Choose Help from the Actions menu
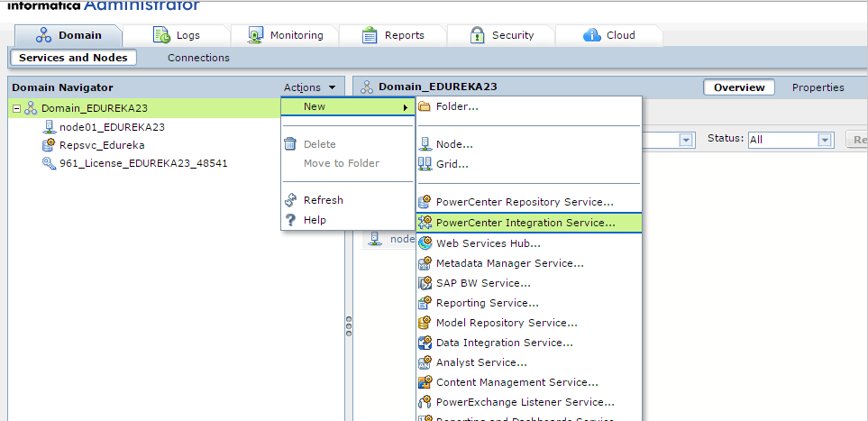Viewport: 868px width, 421px height. [x=347, y=220]
